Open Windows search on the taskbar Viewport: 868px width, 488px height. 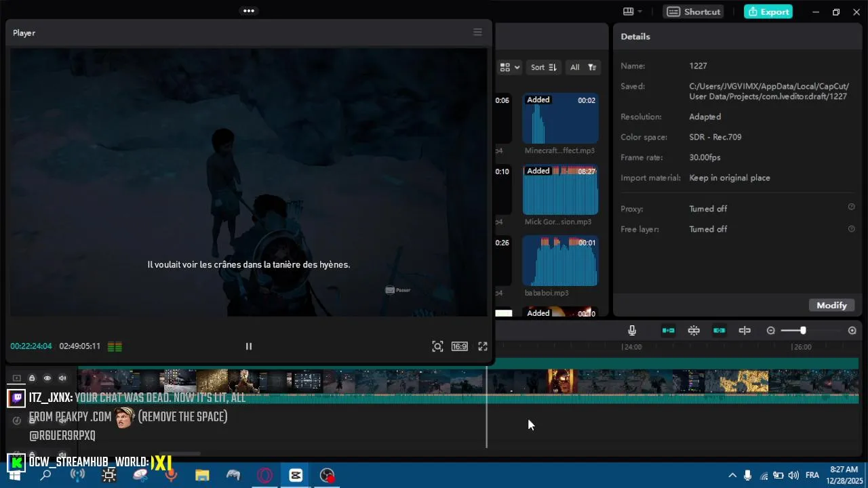[x=45, y=475]
